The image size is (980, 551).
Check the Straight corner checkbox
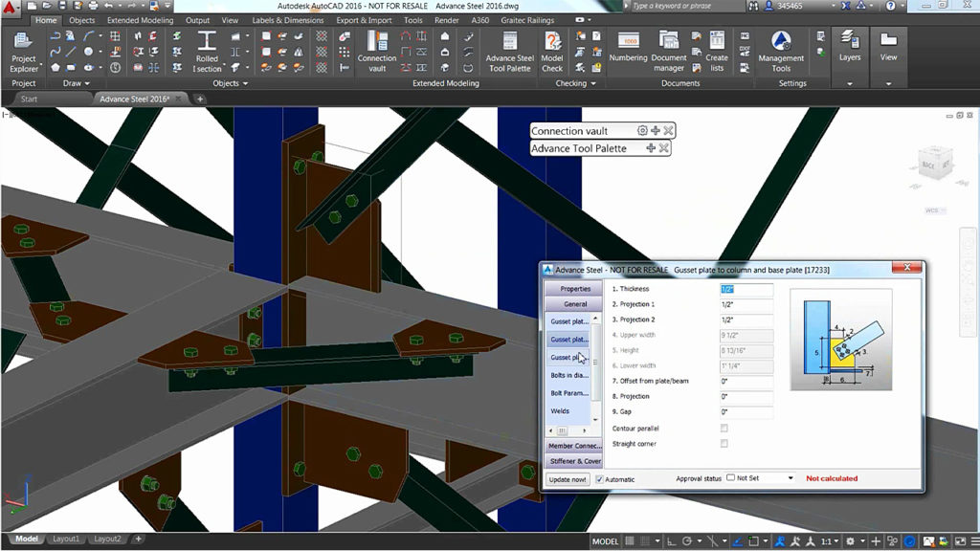click(724, 444)
